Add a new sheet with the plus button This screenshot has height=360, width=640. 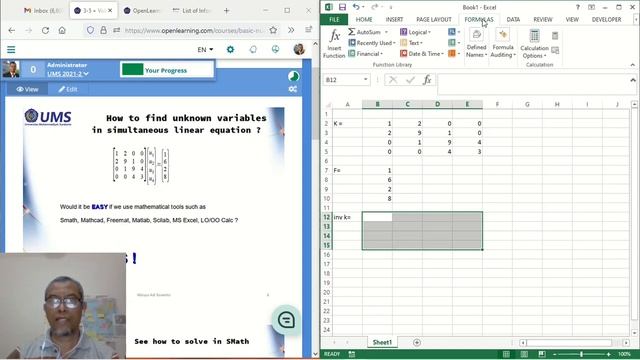(x=417, y=342)
